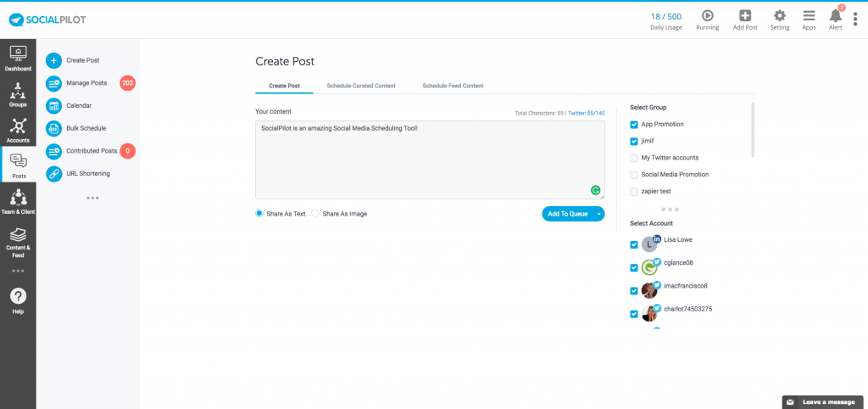The image size is (868, 409).
Task: Select the Share As Image option
Action: 315,214
